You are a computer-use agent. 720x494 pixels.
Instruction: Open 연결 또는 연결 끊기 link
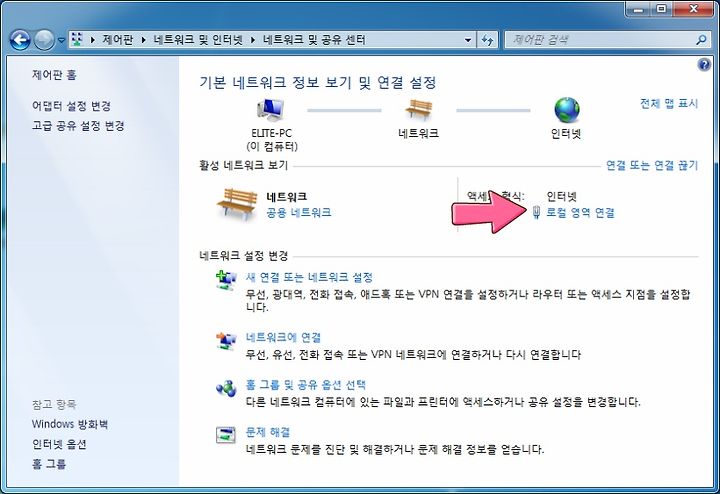pos(652,165)
